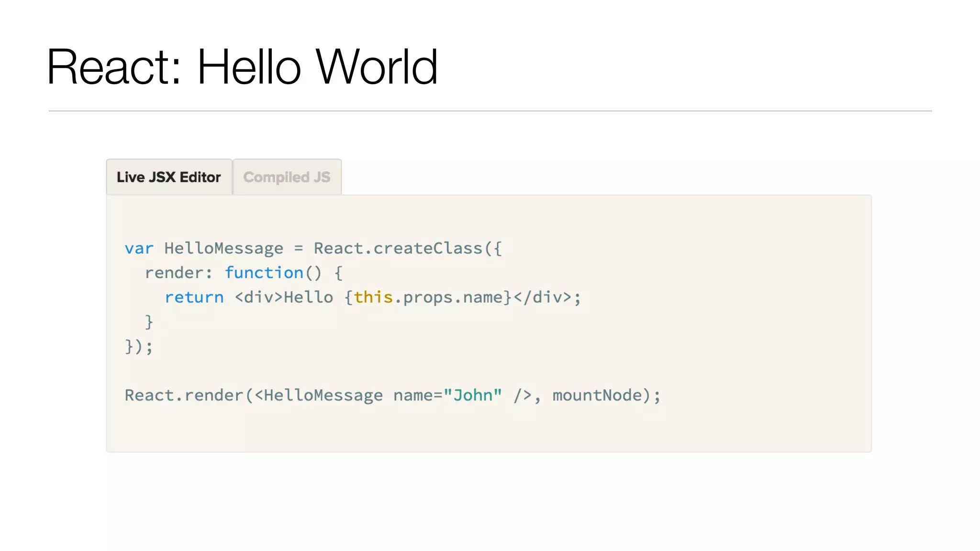
Task: Switch to the Live JSX Editor tab
Action: pyautogui.click(x=169, y=177)
